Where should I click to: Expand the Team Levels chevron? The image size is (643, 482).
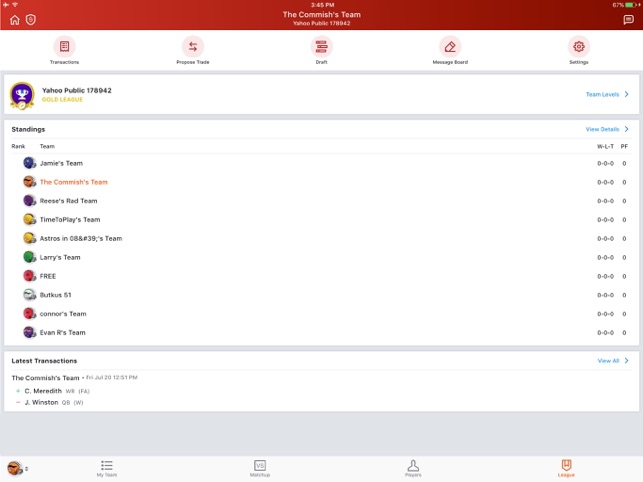pyautogui.click(x=627, y=94)
